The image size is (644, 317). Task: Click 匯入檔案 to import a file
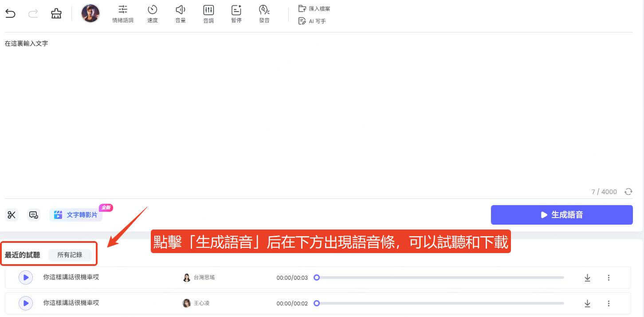(x=314, y=8)
